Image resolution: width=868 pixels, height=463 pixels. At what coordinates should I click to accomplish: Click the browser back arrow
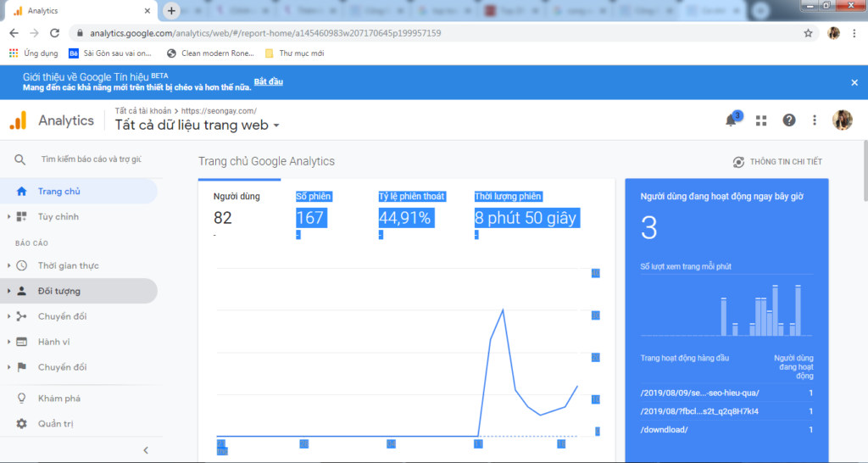coord(14,33)
